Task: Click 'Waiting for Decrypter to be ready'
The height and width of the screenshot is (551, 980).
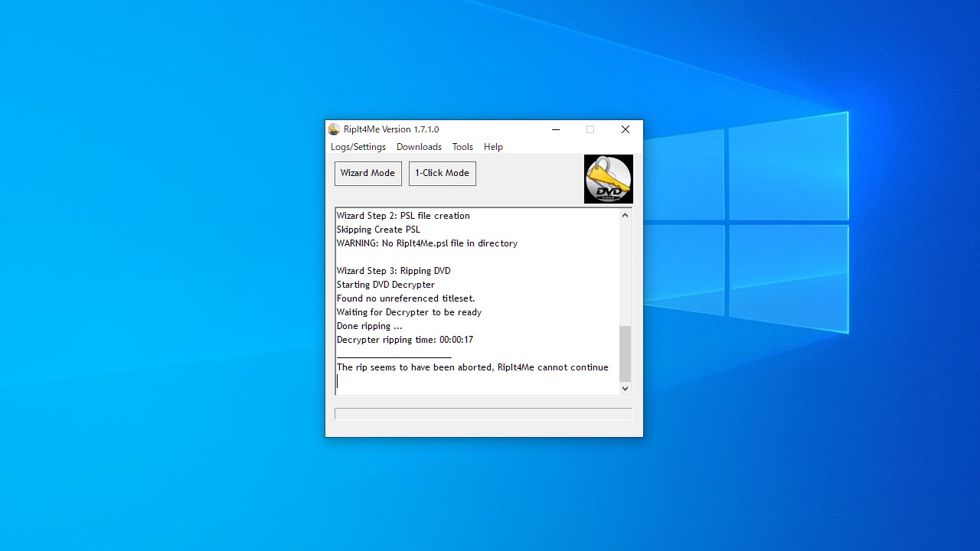Action: coord(409,312)
